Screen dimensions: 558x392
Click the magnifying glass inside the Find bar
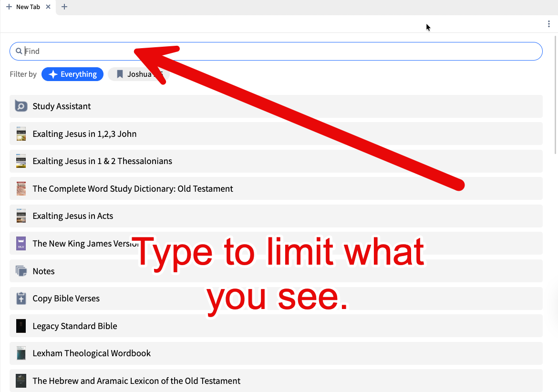pos(19,51)
